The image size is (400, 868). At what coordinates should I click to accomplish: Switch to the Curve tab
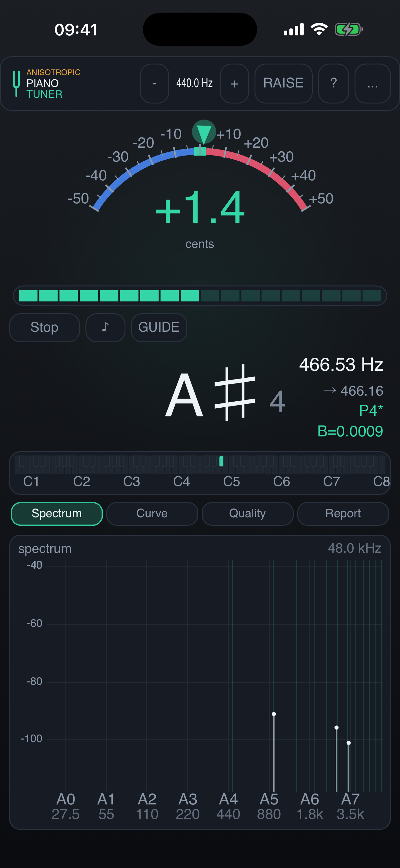[x=152, y=514]
